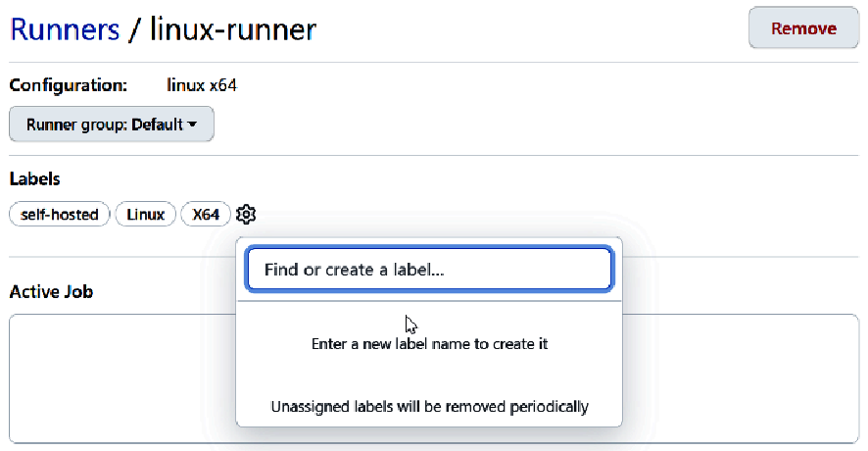The height and width of the screenshot is (451, 868).
Task: Click 'Enter a new label name' hint text
Action: tap(429, 344)
